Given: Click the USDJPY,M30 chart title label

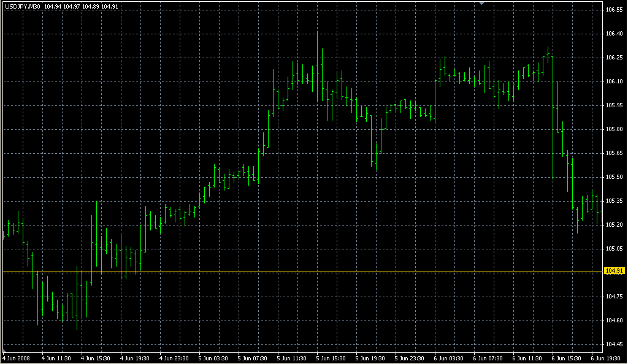Looking at the screenshot, I should [21, 7].
